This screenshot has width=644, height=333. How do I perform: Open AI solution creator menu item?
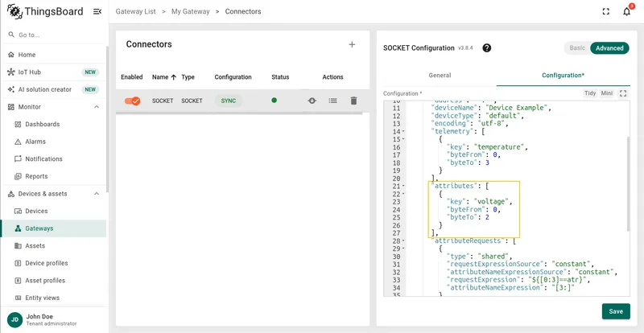point(53,89)
